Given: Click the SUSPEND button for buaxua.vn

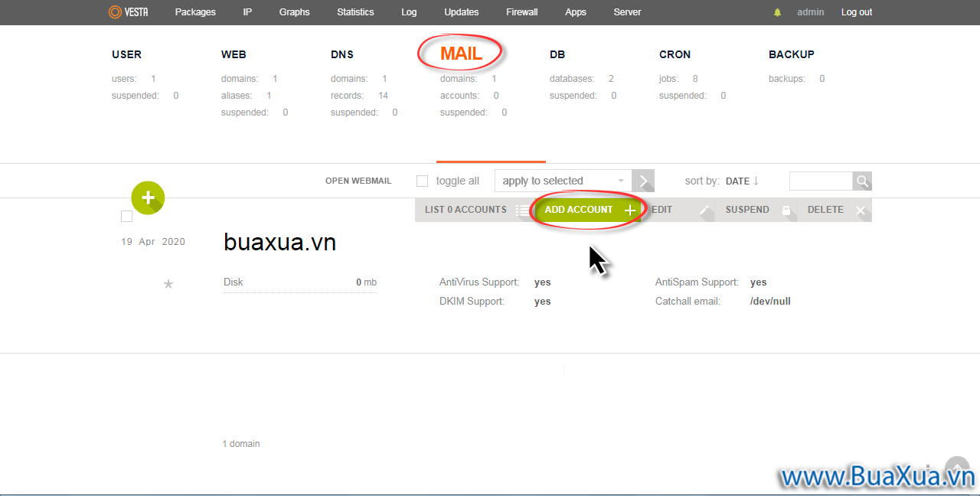Looking at the screenshot, I should 756,210.
